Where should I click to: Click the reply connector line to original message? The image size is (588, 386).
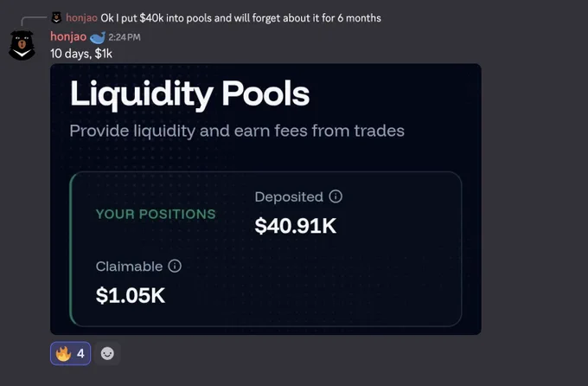[x=34, y=21]
